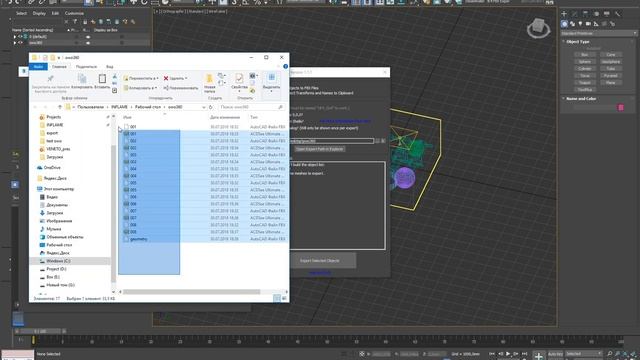Open the address bar history dropdown arrow
Image resolution: width=640 pixels, height=360 pixels.
pyautogui.click(x=203, y=107)
